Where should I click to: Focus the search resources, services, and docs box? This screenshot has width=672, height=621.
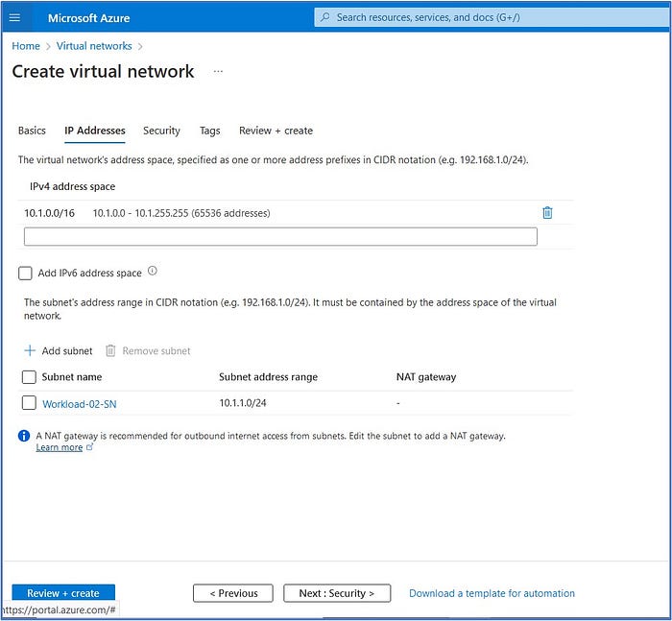492,17
